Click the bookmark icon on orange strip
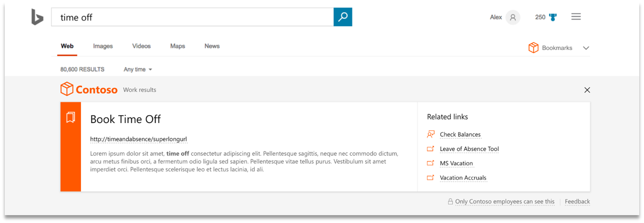 coord(70,117)
